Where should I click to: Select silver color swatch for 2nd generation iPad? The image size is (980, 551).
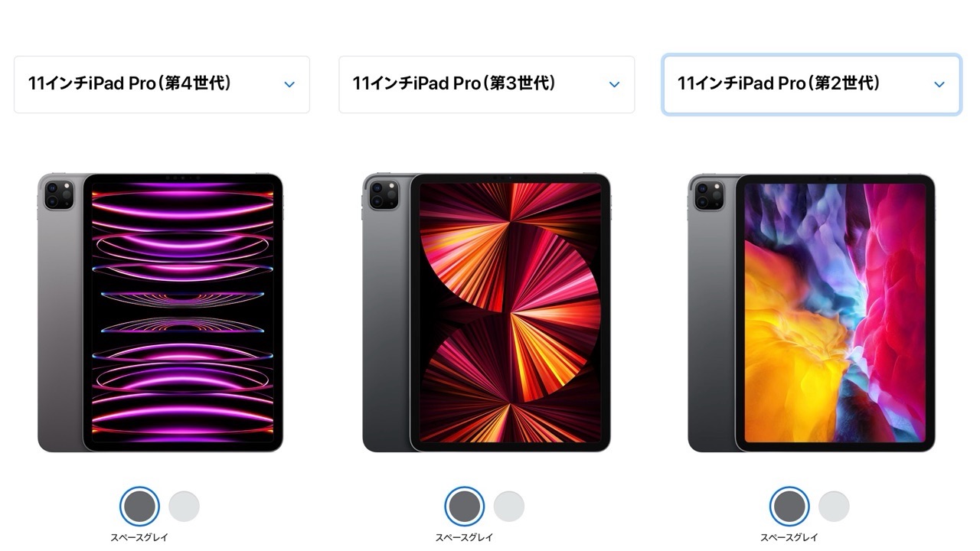point(834,507)
